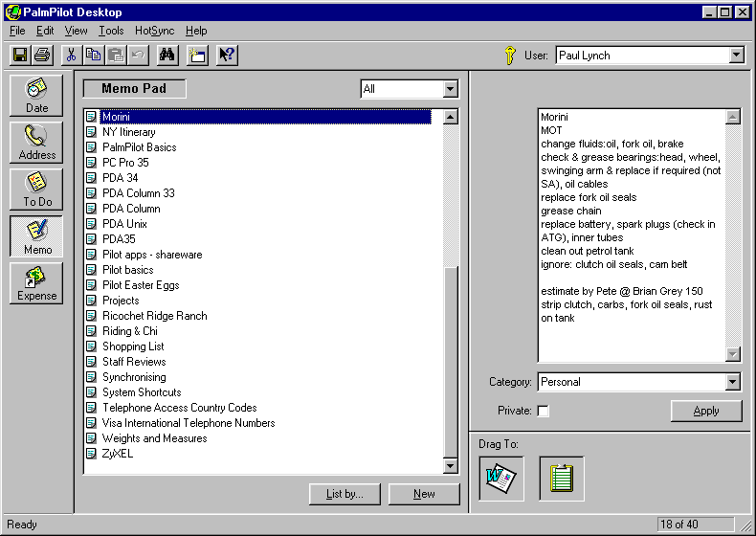Launch the Expense application
The width and height of the screenshot is (756, 536).
(36, 283)
